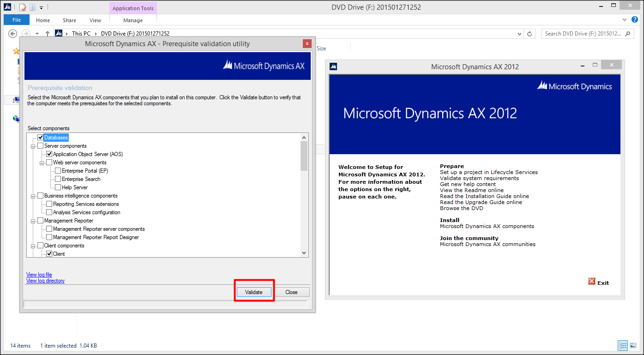Click the Dynamics icon in Explorer title bar
644x355 pixels.
click(7, 7)
